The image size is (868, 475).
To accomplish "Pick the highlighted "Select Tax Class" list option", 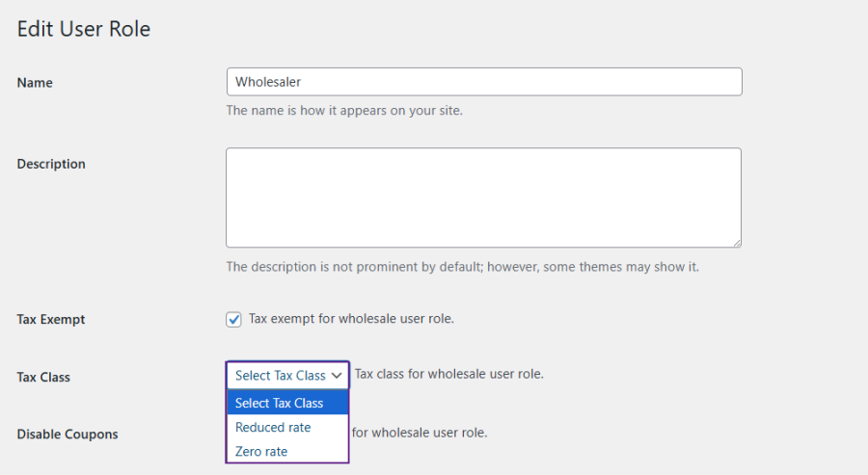I will tap(280, 403).
